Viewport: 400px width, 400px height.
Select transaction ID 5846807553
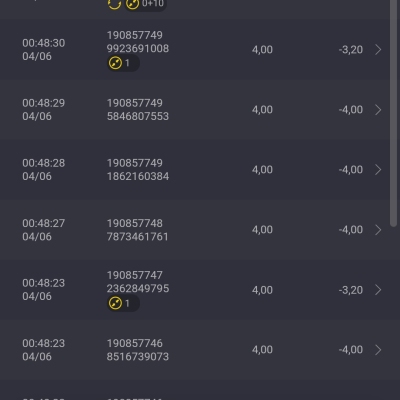[x=138, y=116]
